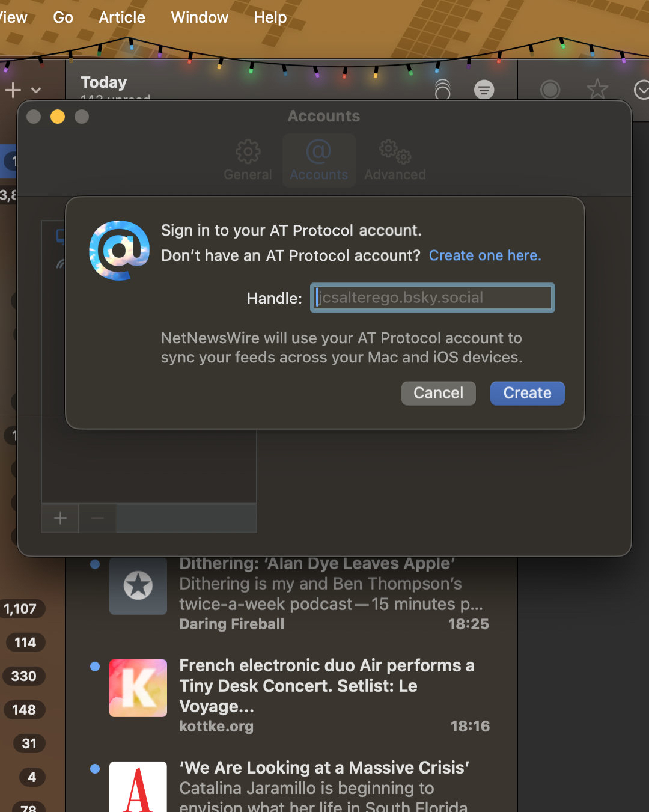The width and height of the screenshot is (649, 812).
Task: Switch to the Advanced preferences tab
Action: (x=395, y=160)
